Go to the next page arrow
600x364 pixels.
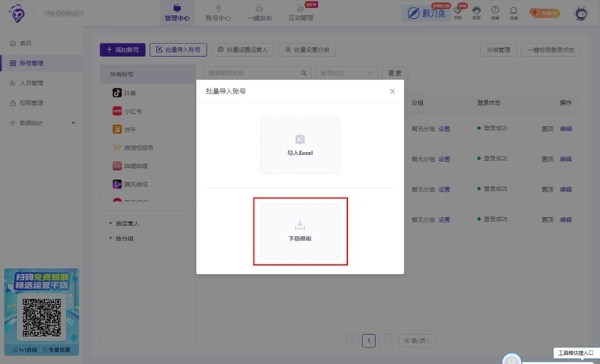pos(385,341)
